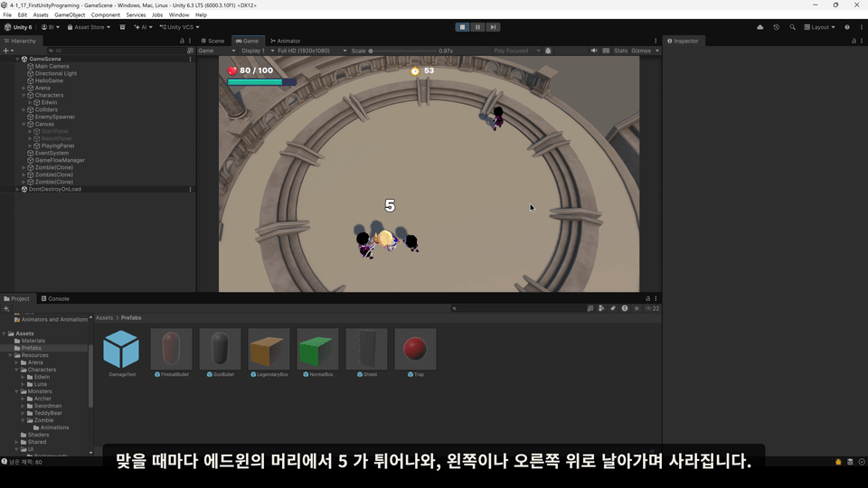Adjust the Game view Scale slider
Image resolution: width=868 pixels, height=488 pixels.
(402, 51)
